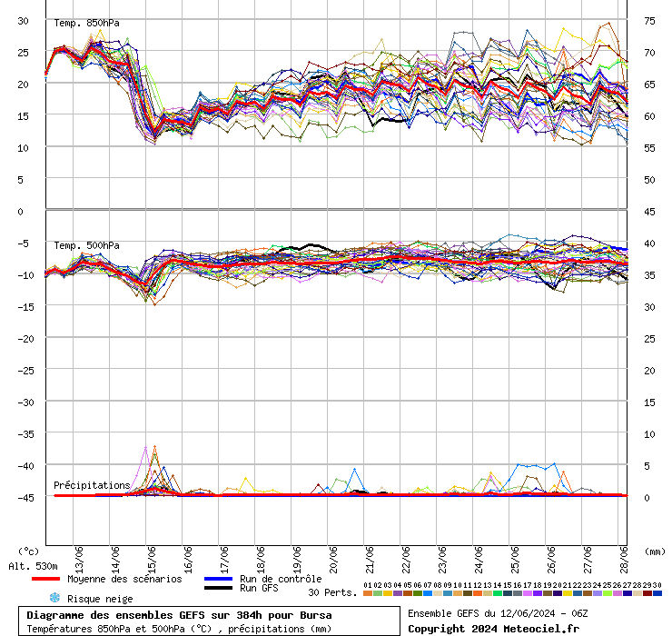Click the 60 value on right axis

649,116
